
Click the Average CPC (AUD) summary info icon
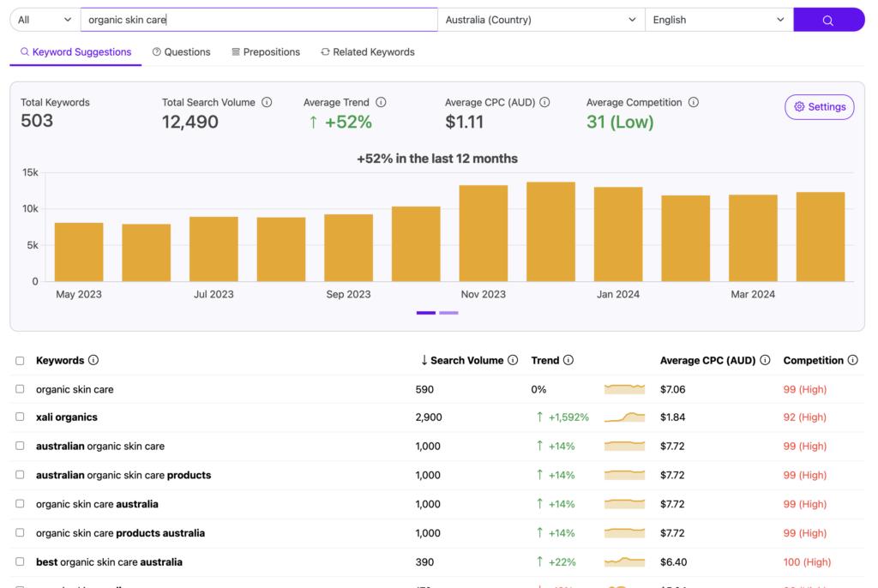(544, 103)
